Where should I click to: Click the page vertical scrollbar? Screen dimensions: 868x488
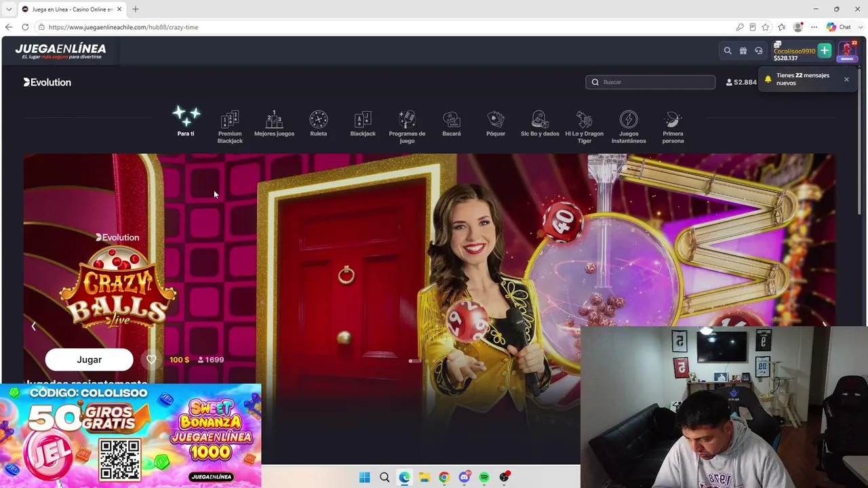click(859, 142)
